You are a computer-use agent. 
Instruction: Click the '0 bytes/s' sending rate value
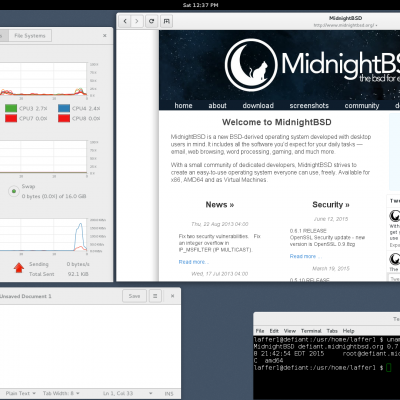pyautogui.click(x=78, y=264)
